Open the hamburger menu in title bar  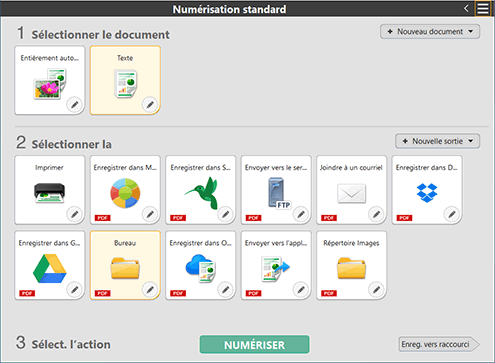click(483, 8)
